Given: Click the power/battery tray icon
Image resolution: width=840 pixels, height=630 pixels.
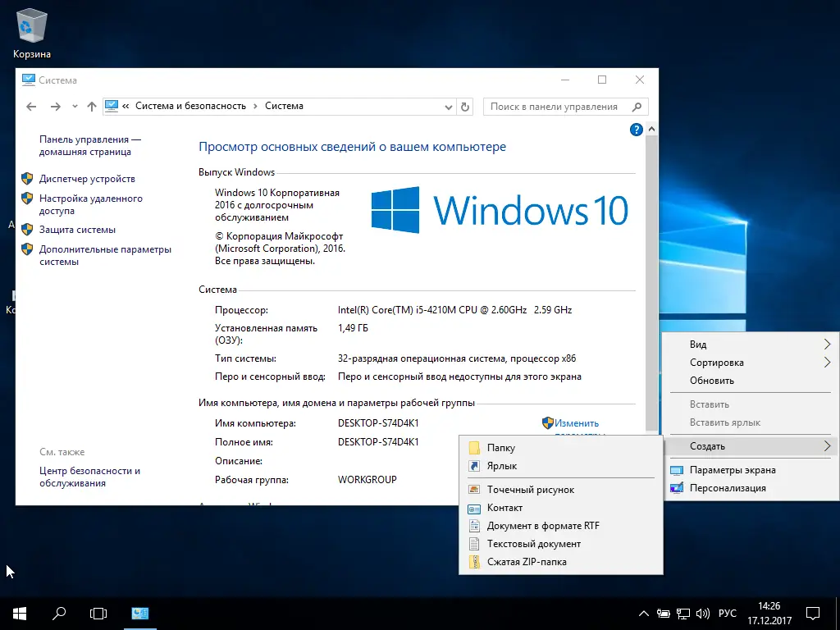Looking at the screenshot, I should coord(663,614).
